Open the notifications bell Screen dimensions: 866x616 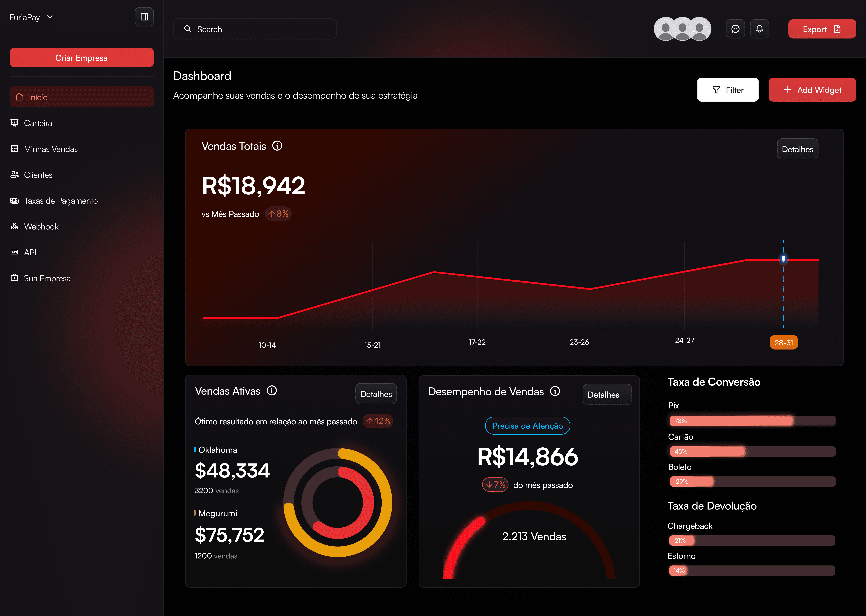[759, 29]
